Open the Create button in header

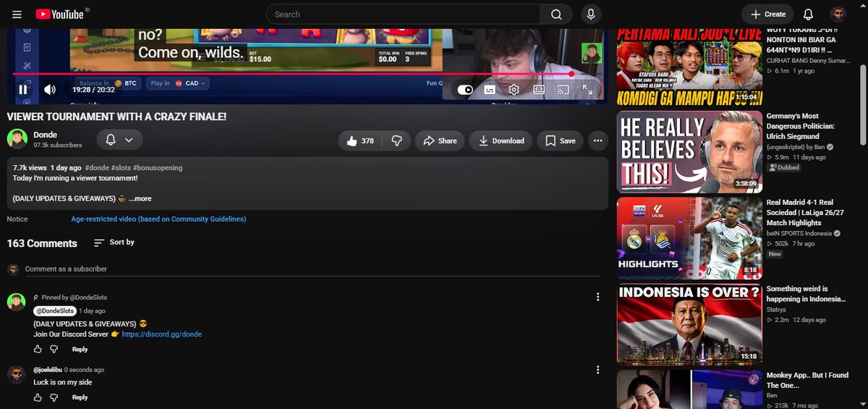[767, 14]
